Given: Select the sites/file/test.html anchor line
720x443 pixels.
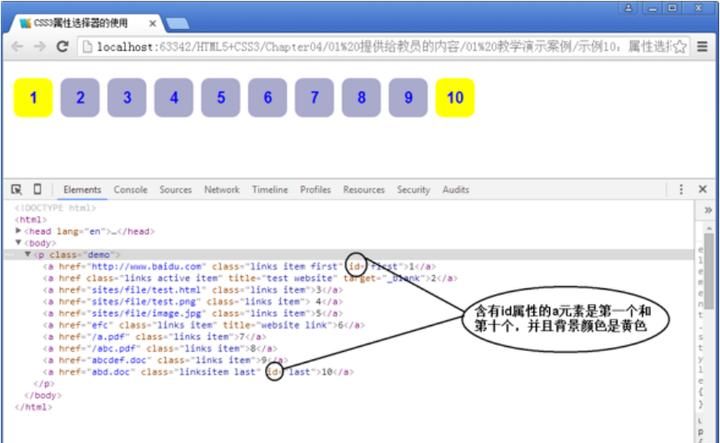Looking at the screenshot, I should tap(193, 290).
